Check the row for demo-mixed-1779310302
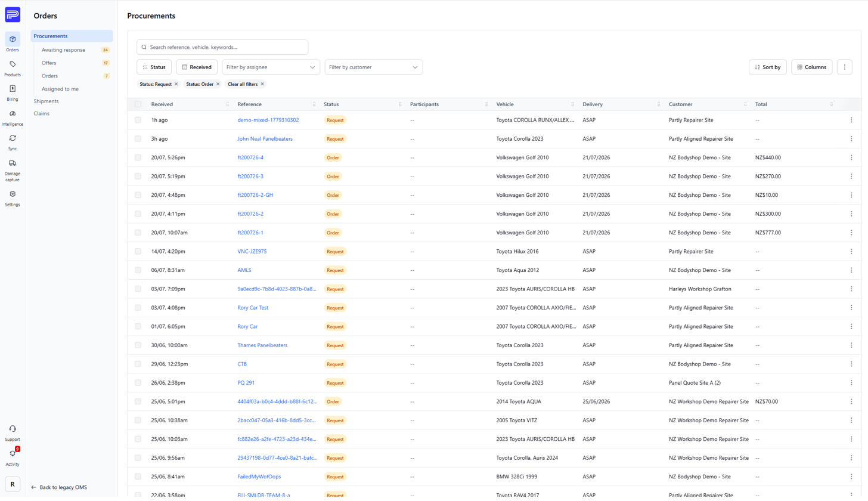This screenshot has height=501, width=868. [138, 120]
